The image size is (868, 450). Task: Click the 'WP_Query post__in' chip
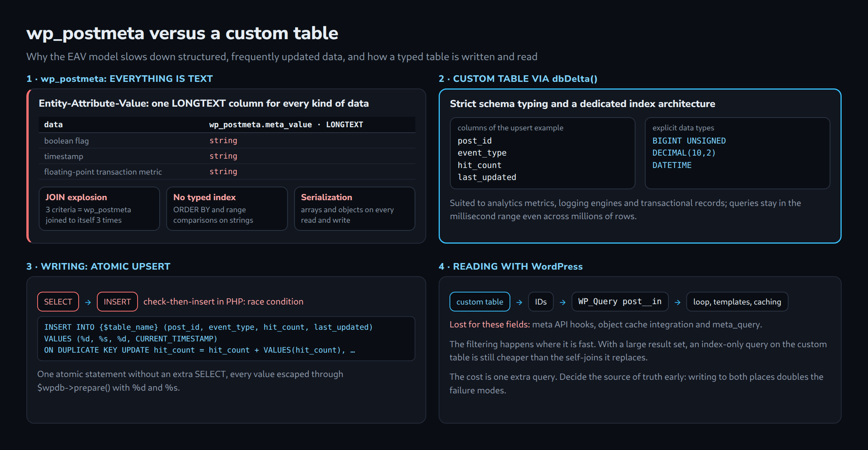(620, 301)
